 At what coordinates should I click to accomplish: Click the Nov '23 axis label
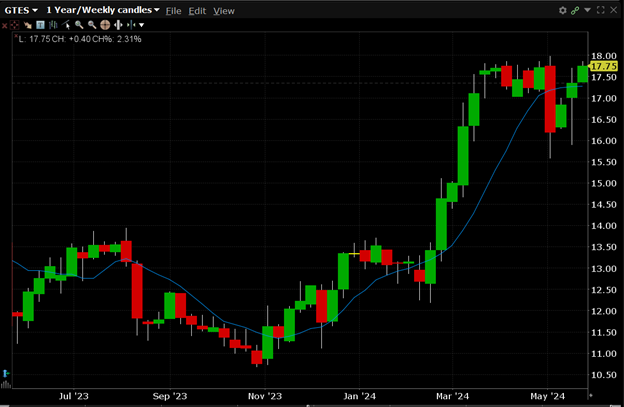click(265, 396)
